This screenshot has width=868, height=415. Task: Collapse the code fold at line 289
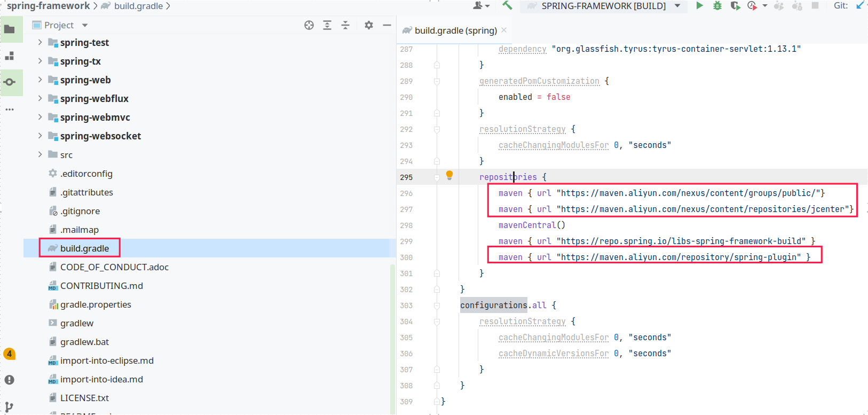point(437,81)
